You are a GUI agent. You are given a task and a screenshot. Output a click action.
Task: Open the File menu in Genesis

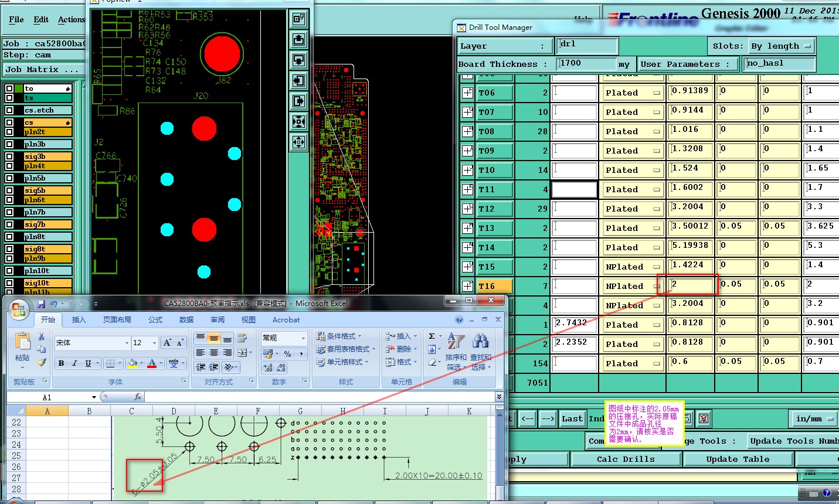[16, 19]
